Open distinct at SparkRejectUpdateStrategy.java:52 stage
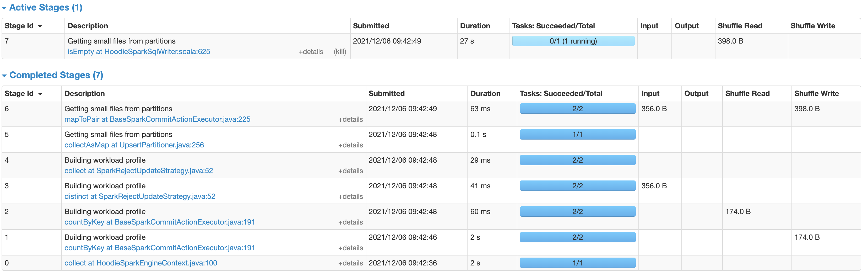Screen dimensions: 868x277 coord(140,196)
